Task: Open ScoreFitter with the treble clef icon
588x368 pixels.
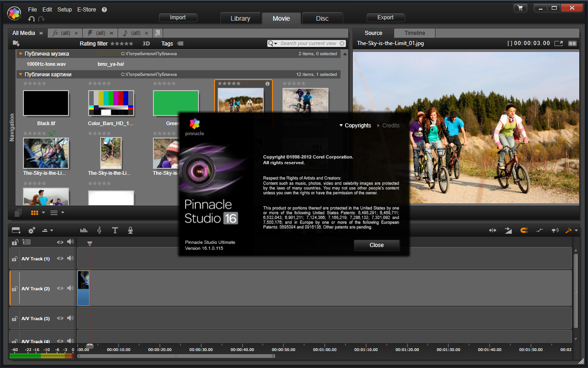Action: (99, 230)
